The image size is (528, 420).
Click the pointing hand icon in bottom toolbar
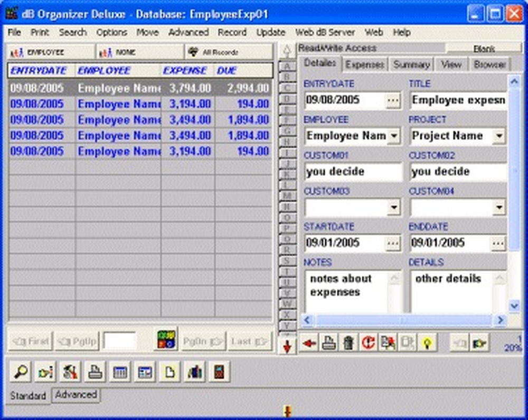point(45,371)
